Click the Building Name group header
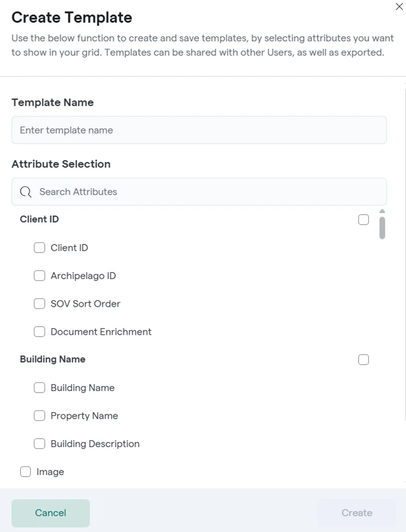The width and height of the screenshot is (406, 532). click(x=53, y=360)
